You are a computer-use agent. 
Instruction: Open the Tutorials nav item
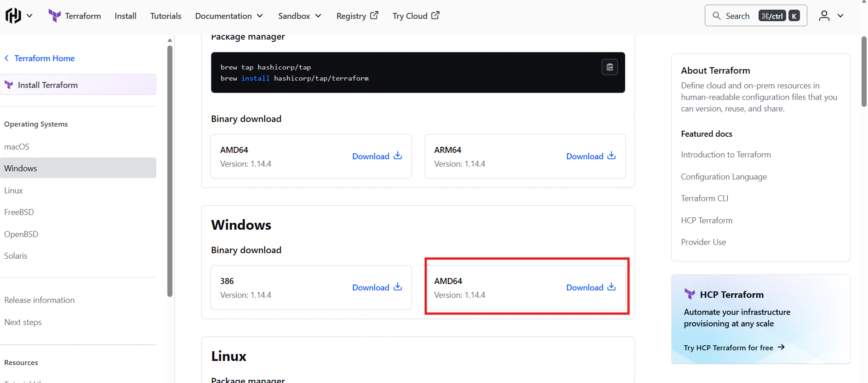[x=166, y=16]
